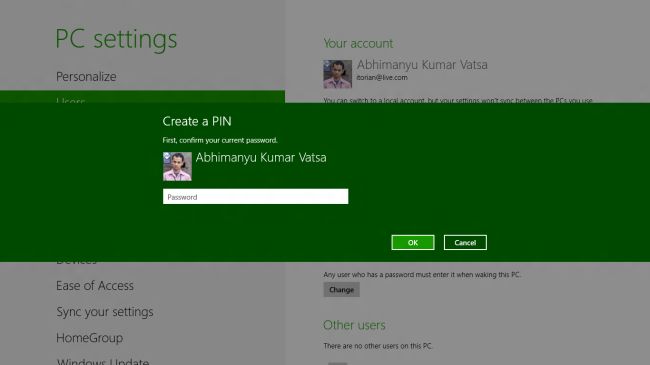Click the user avatar in the PIN dialog
650x365 pixels.
(177, 166)
